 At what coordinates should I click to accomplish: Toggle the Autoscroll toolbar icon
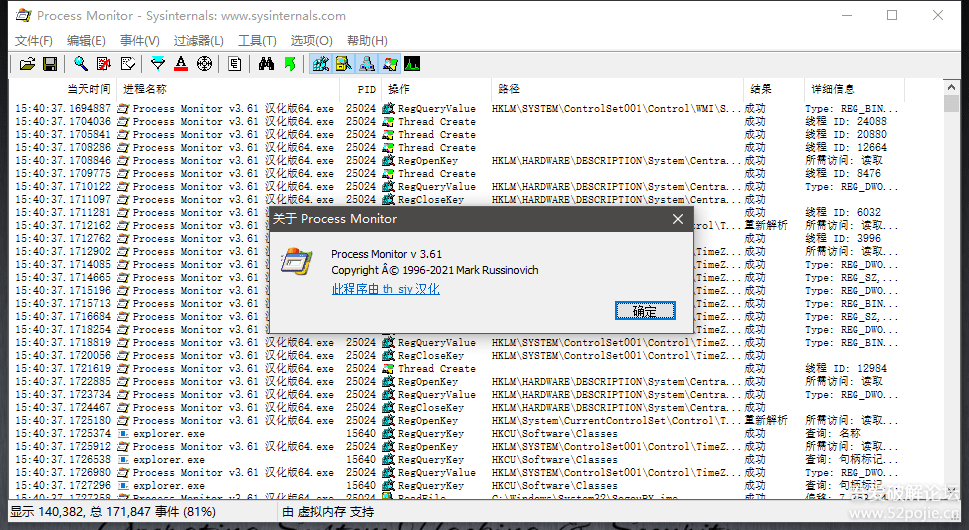(104, 64)
